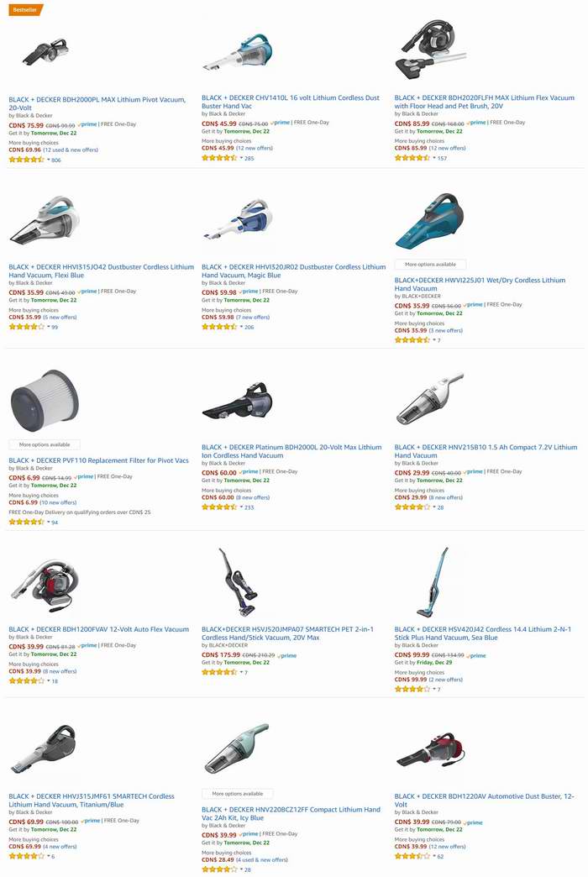Open the 157 customer reviews link
This screenshot has height=877, width=588.
[442, 158]
